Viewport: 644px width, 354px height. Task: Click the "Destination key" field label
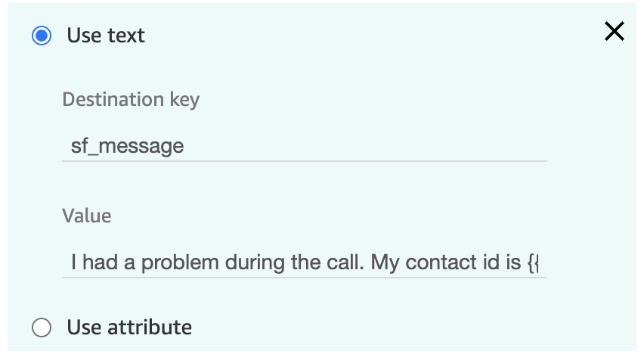click(x=131, y=100)
